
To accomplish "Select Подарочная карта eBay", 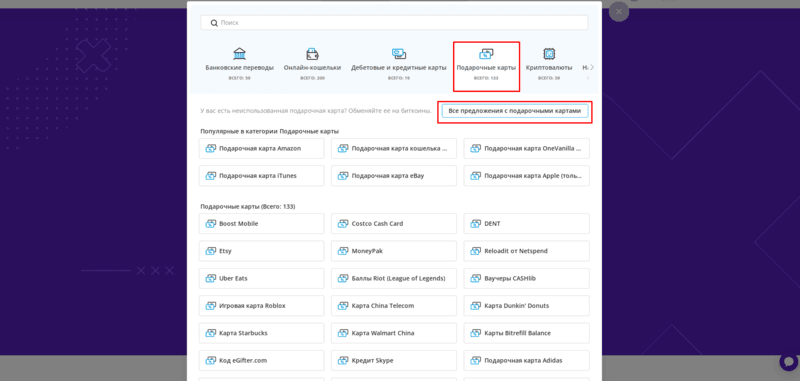I will pos(394,175).
